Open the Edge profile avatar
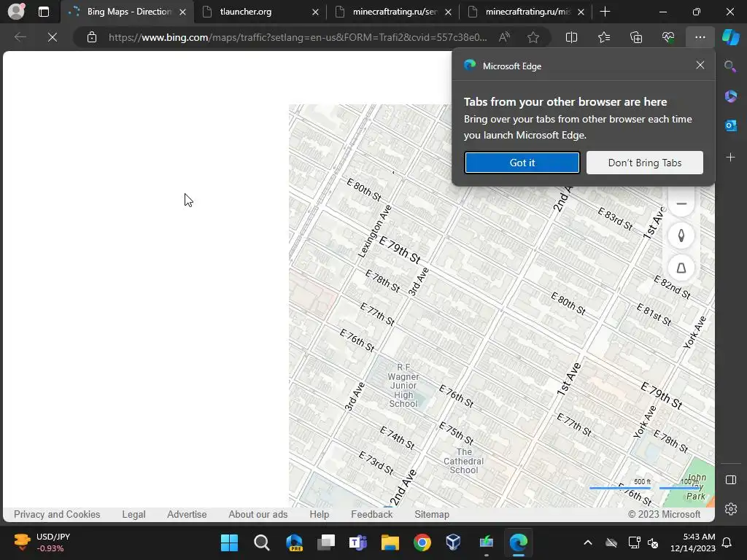Screen dimensions: 747x560 (x=16, y=12)
